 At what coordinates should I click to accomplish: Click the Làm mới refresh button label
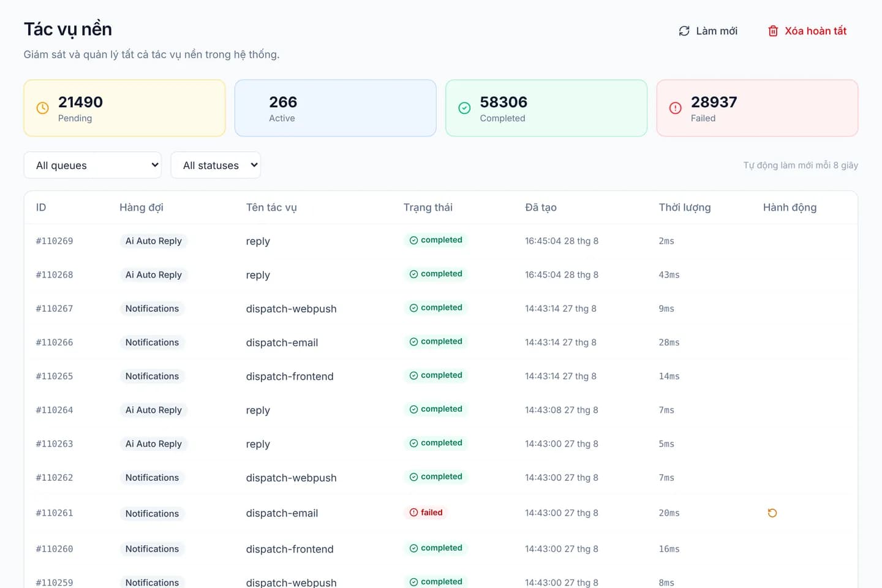(717, 31)
